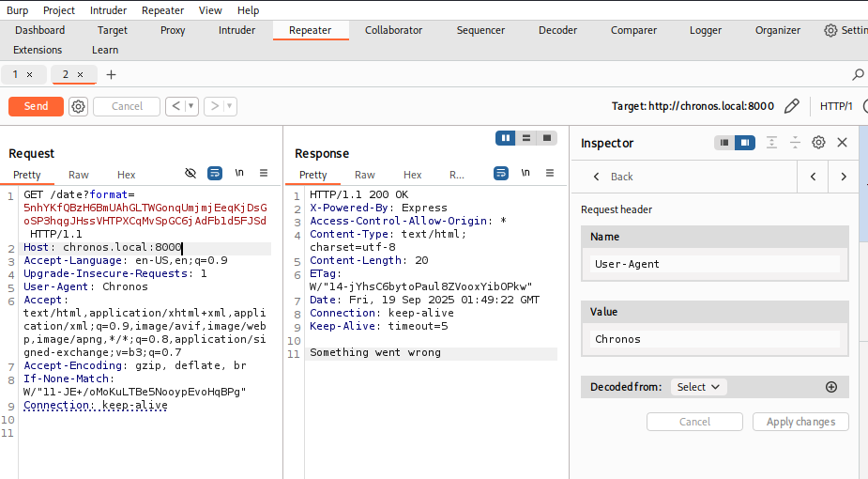
Task: Close the Inspector panel
Action: point(842,143)
